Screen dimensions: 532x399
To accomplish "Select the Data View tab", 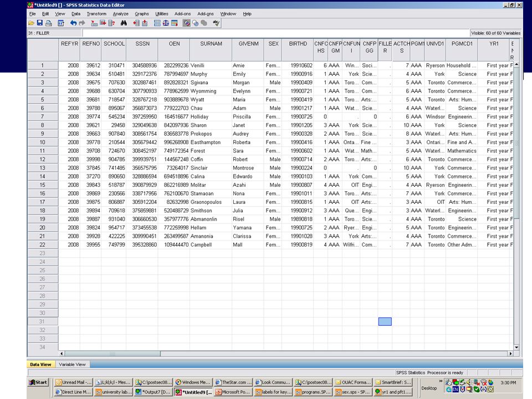I will coord(40,365).
